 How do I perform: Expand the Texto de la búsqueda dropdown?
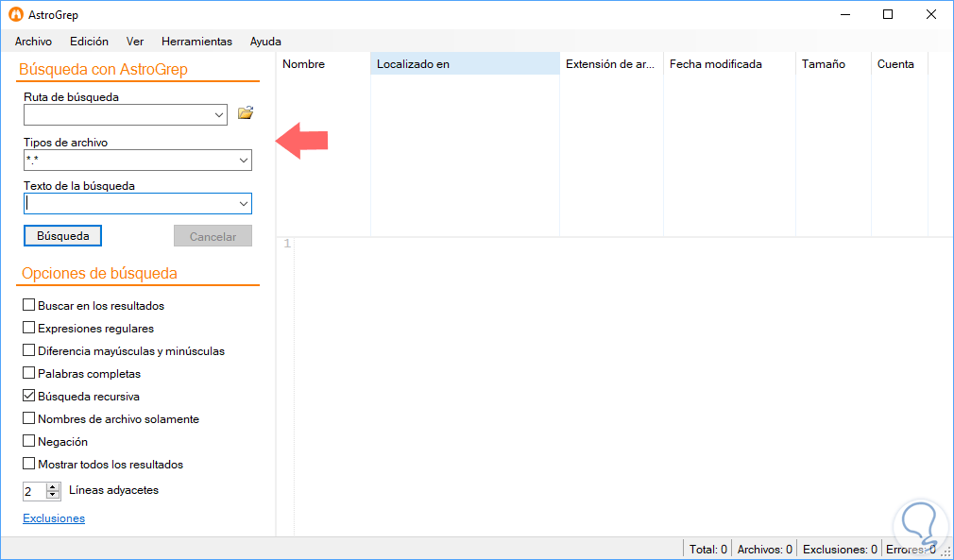click(x=244, y=204)
